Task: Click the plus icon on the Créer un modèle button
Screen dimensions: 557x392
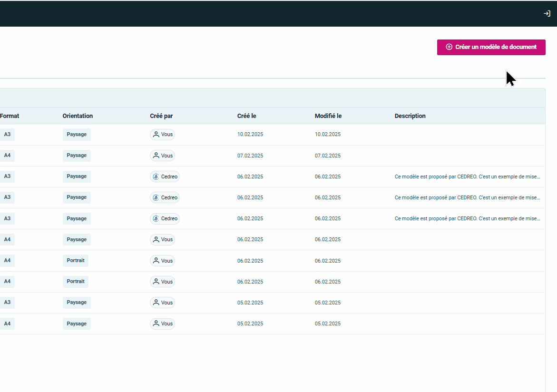Action: pyautogui.click(x=449, y=47)
